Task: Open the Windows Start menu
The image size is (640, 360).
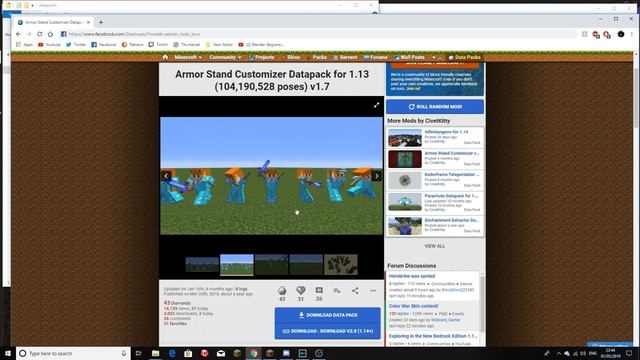Action: (x=8, y=353)
